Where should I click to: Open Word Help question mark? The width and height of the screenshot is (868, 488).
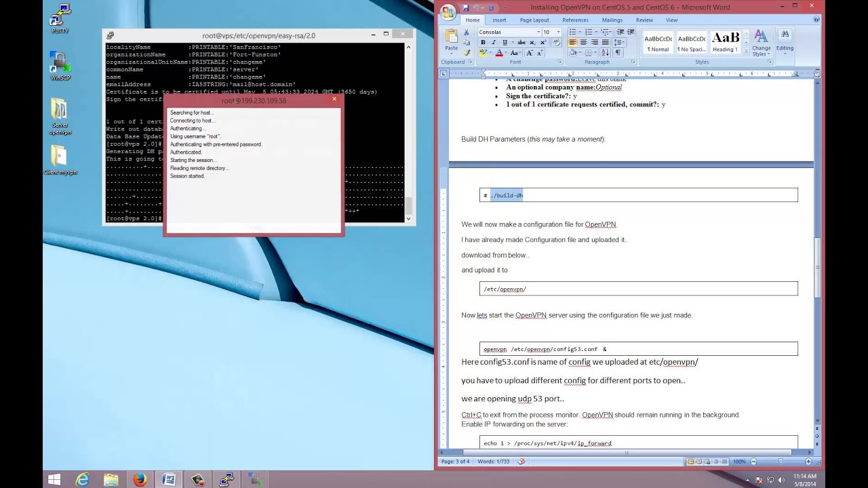click(x=816, y=19)
